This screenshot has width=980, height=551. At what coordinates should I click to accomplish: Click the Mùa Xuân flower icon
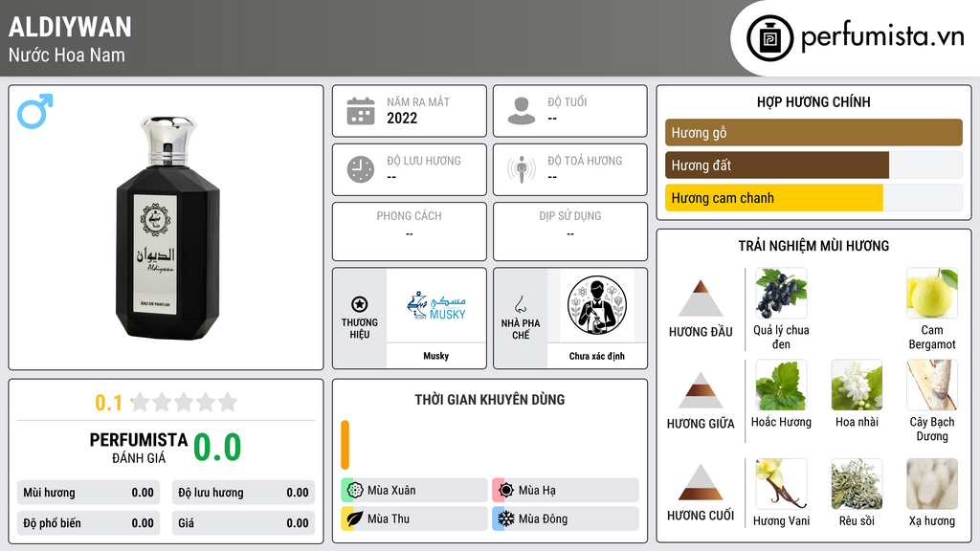354,491
